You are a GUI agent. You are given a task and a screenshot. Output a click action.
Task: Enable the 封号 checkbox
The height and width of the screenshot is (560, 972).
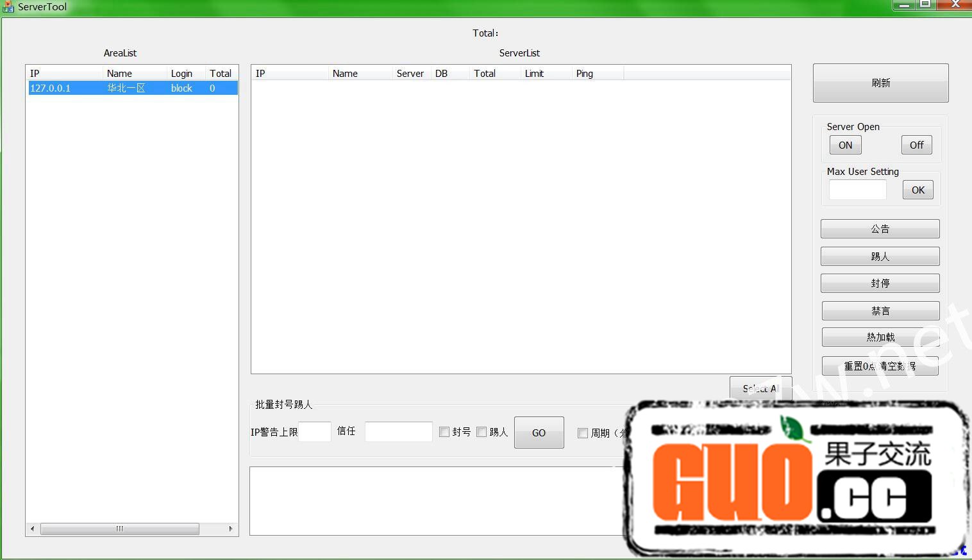[x=444, y=432]
